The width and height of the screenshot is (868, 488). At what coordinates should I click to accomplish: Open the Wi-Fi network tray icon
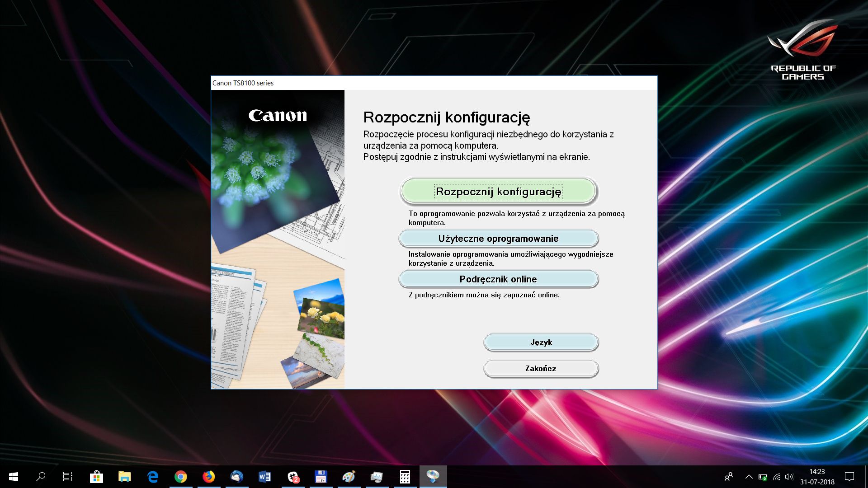pyautogui.click(x=777, y=477)
